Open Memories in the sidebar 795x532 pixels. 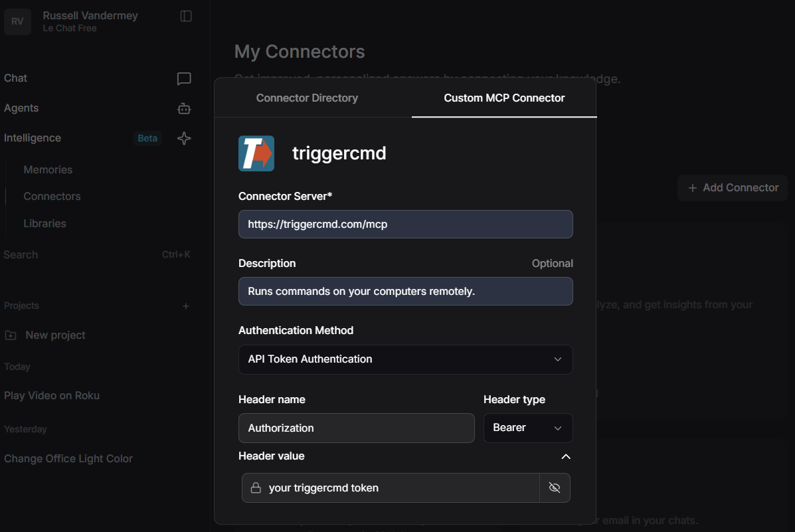(48, 170)
